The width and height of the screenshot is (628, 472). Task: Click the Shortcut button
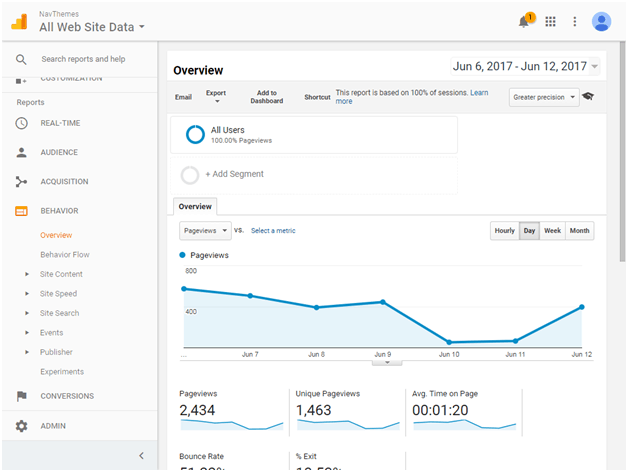317,97
